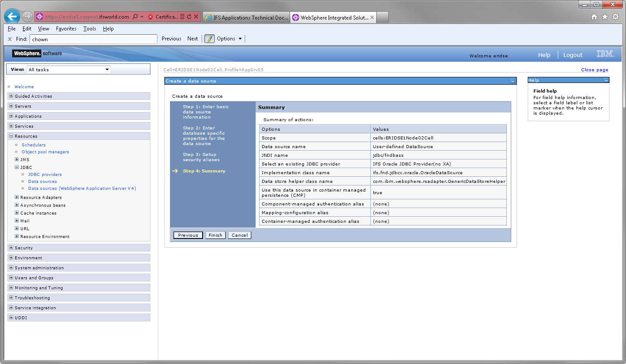
Task: Minimize the Create a data source panel
Action: (x=513, y=81)
